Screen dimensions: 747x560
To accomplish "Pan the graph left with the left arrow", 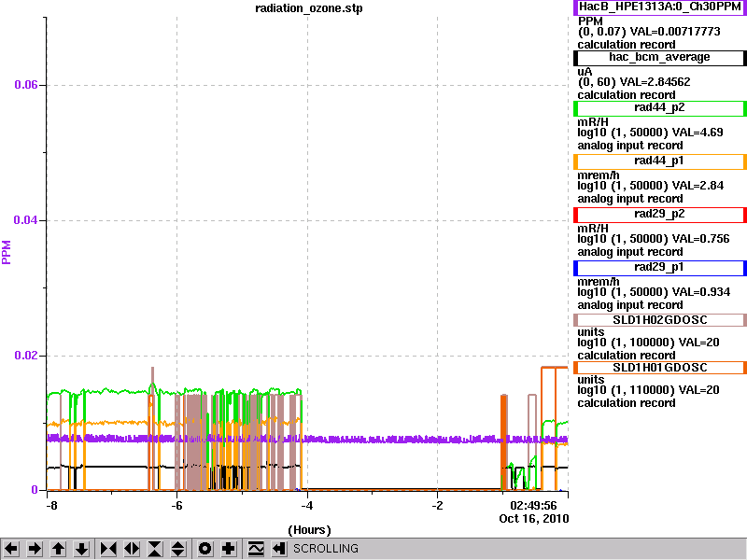I will click(x=11, y=549).
